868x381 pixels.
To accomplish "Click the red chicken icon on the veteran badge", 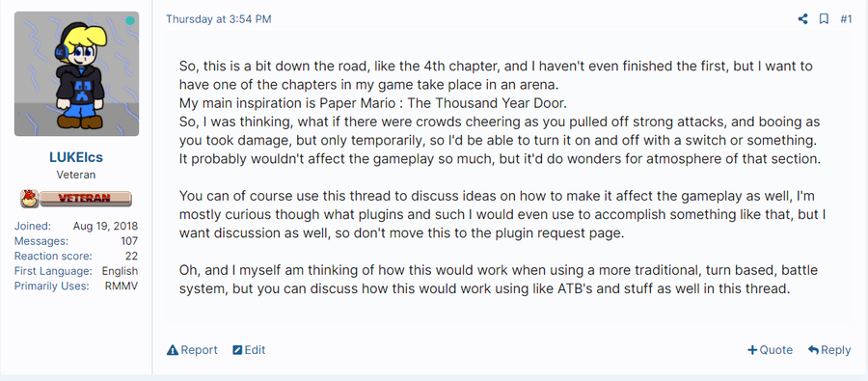I will (x=28, y=199).
